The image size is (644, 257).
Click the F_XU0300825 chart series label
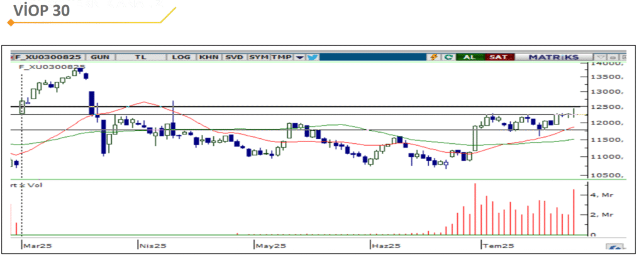[52, 66]
